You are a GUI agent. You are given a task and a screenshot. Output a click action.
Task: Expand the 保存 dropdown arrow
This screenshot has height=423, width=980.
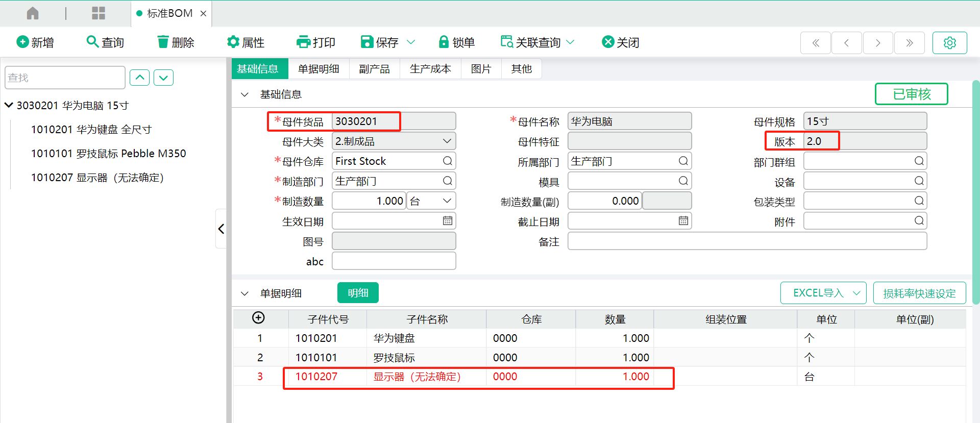click(411, 42)
